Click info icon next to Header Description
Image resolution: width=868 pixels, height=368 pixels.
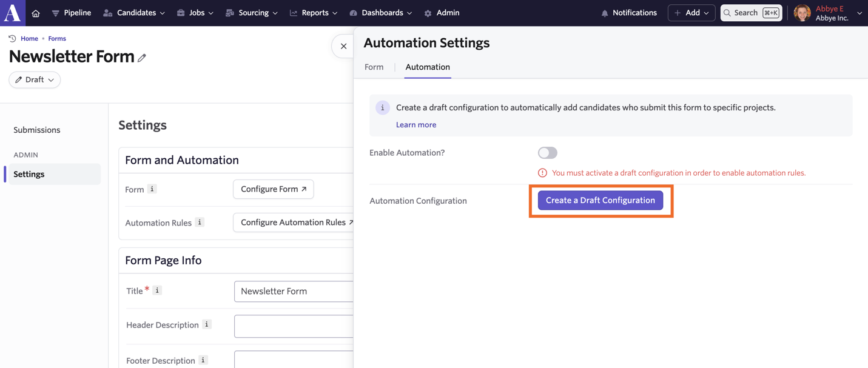[x=207, y=324]
